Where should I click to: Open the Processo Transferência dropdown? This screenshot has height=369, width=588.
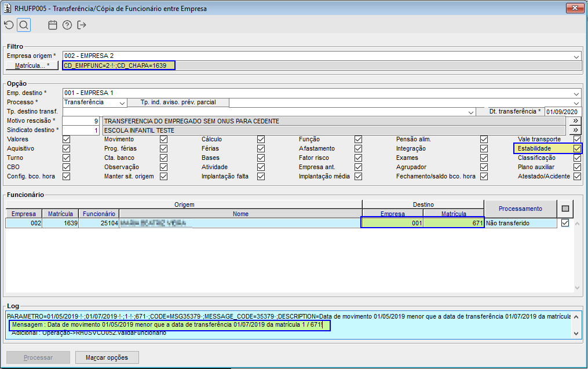click(x=122, y=103)
